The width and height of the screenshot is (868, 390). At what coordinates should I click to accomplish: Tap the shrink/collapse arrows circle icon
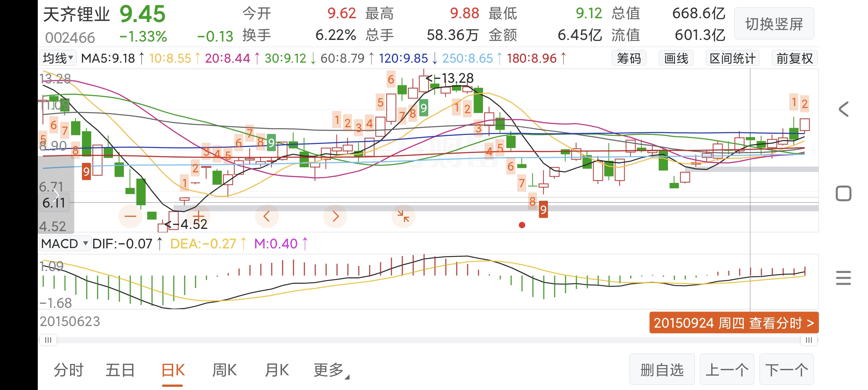point(403,216)
